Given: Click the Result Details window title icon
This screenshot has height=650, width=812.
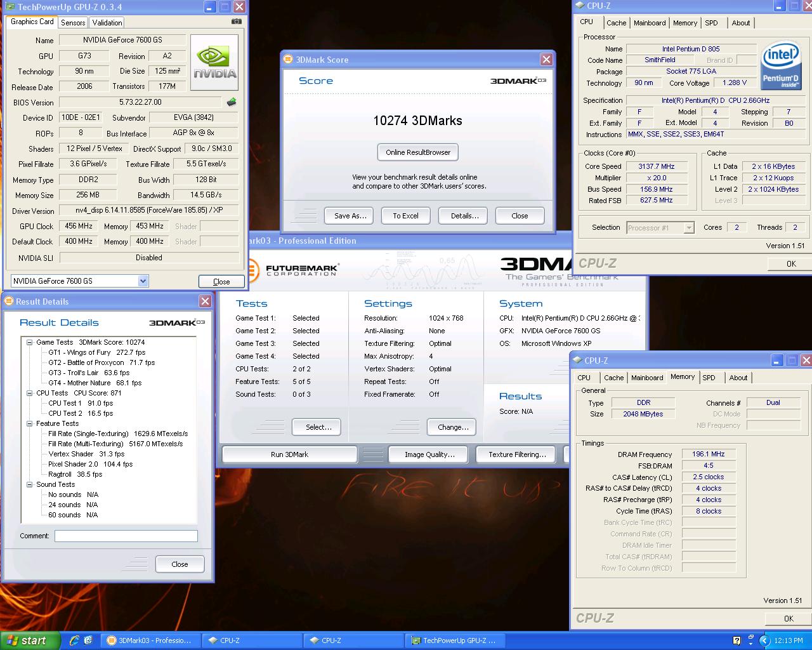Looking at the screenshot, I should pyautogui.click(x=9, y=302).
